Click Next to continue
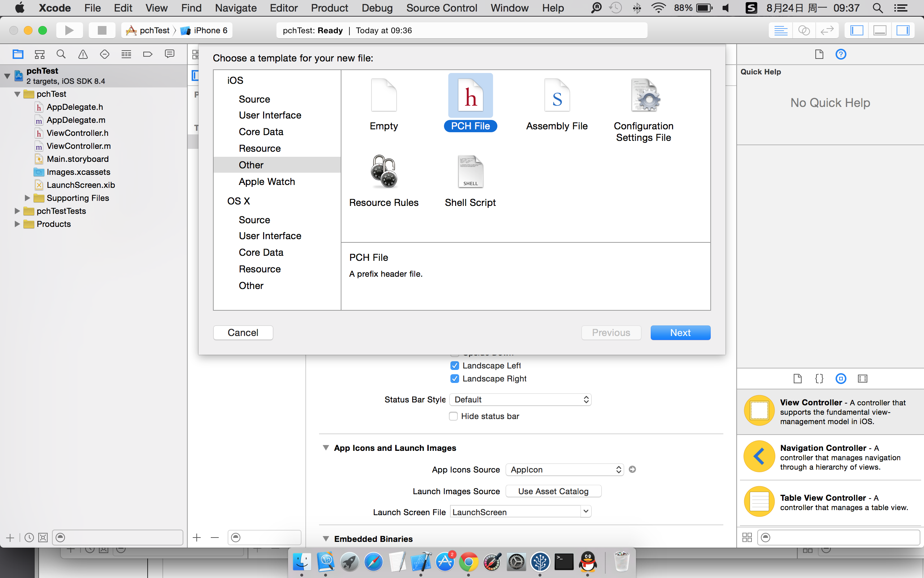This screenshot has height=578, width=924. [680, 333]
